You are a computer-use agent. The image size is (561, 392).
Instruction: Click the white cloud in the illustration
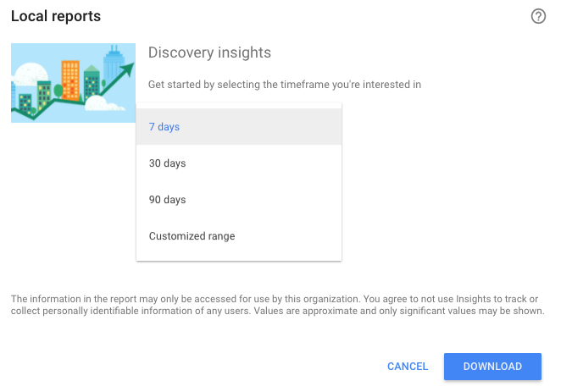(x=100, y=105)
